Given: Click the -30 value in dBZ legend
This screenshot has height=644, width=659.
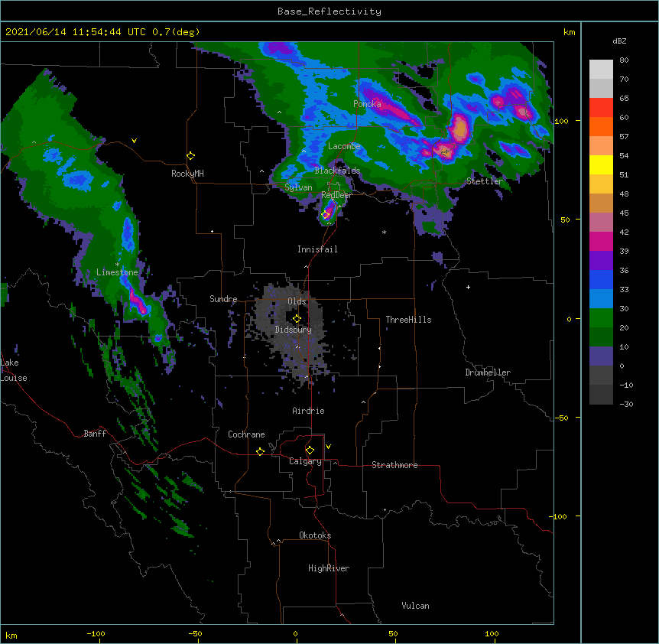Looking at the screenshot, I should 626,404.
